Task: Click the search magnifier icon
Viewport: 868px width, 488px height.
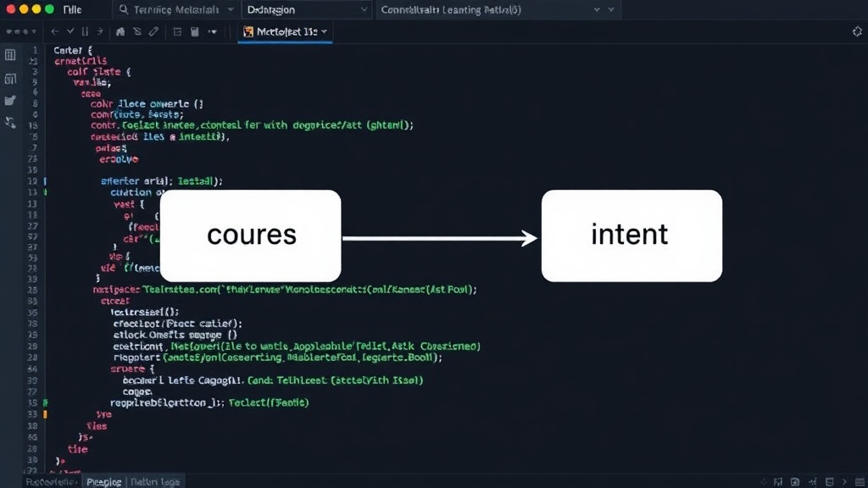Action: (x=124, y=9)
